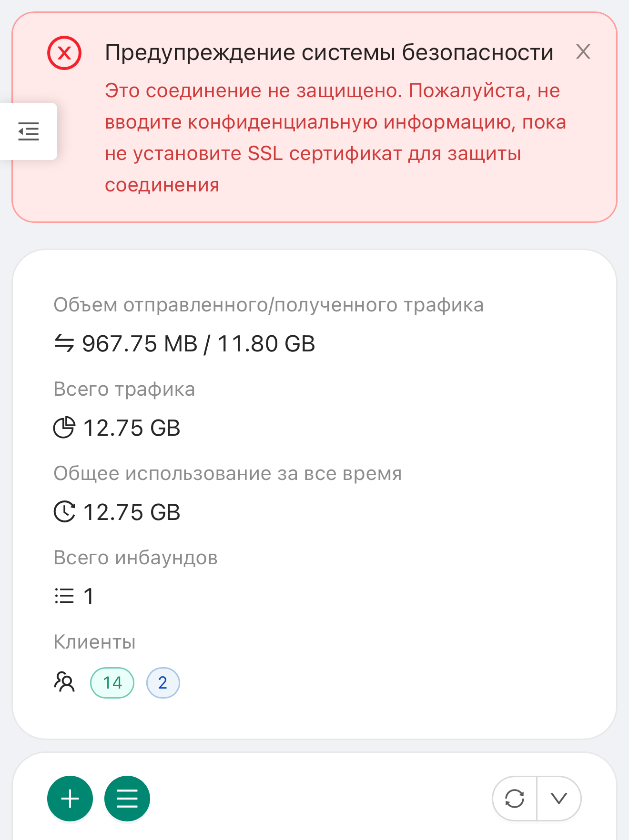Click the 967.75 MB / 11.80 GB value
The image size is (629, 840).
coord(198,344)
